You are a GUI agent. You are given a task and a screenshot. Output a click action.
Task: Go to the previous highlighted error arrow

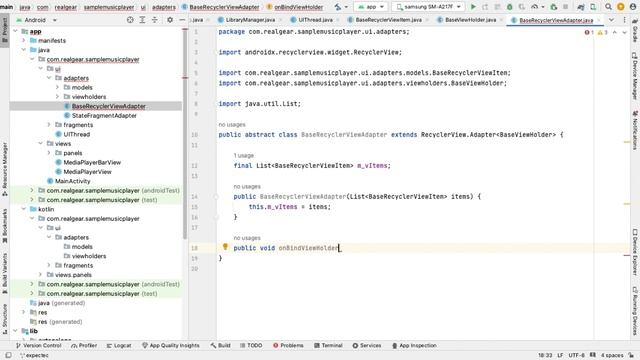coord(615,32)
